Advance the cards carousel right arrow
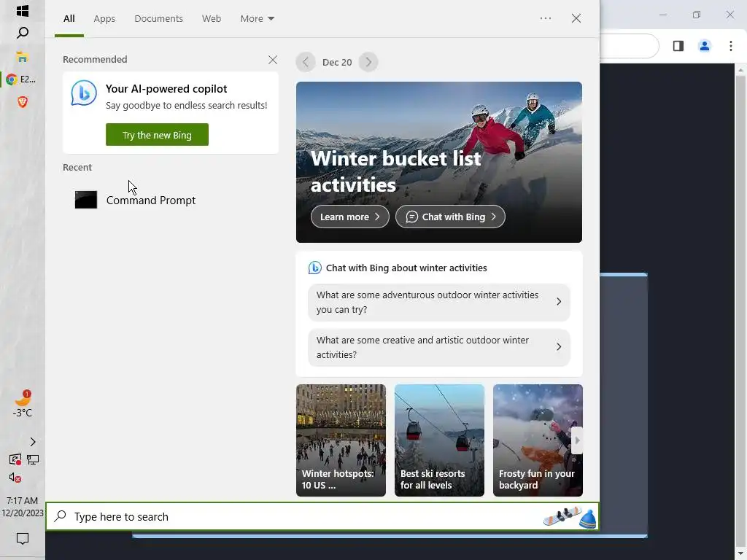Viewport: 747px width, 560px height. [x=577, y=440]
